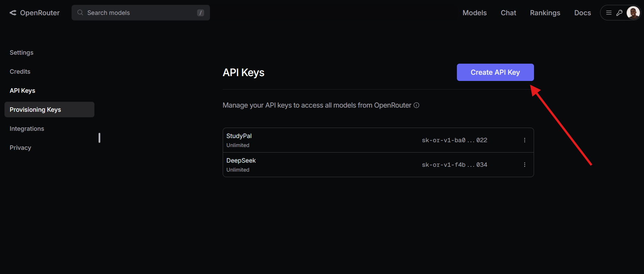The image size is (644, 274).
Task: Click the slash shortcut badge in search
Action: 200,13
